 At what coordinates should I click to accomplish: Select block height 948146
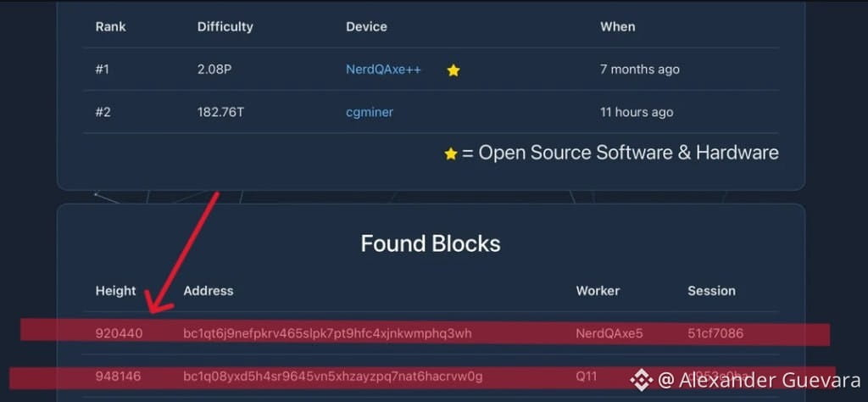(119, 377)
